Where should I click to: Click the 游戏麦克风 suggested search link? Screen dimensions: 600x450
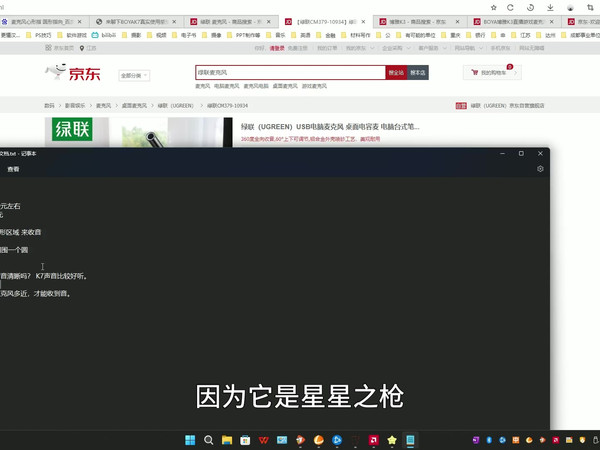(314, 86)
